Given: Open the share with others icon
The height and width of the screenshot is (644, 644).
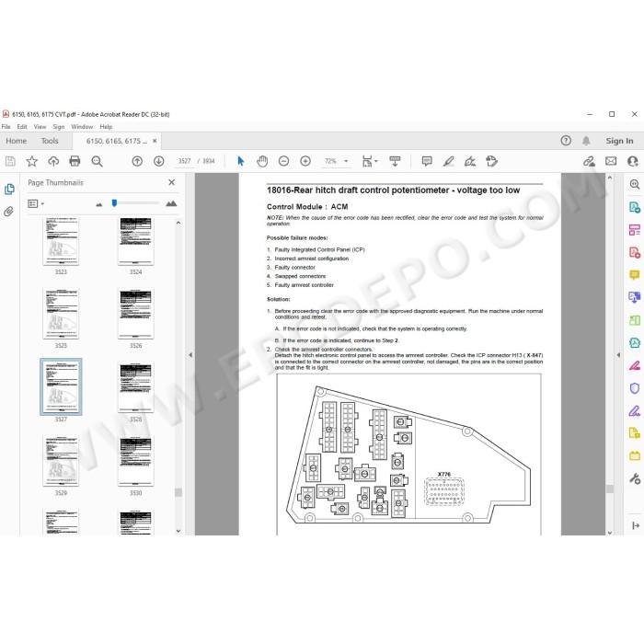Looking at the screenshot, I should tap(633, 161).
